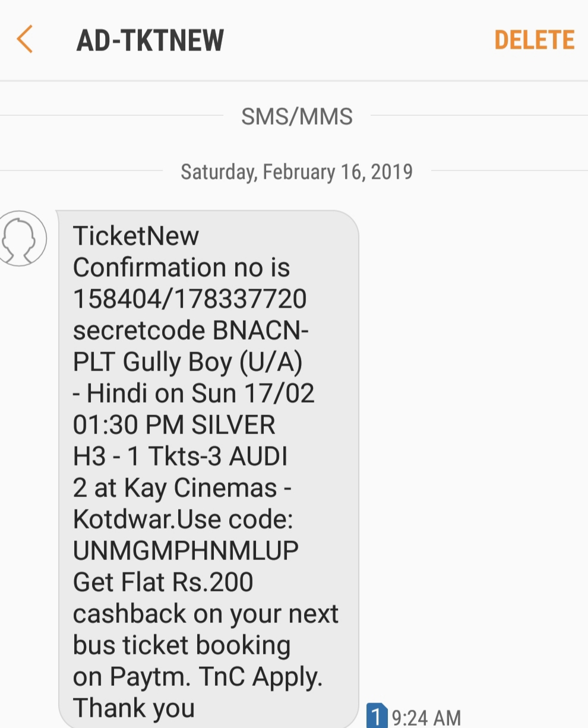This screenshot has height=728, width=588.
Task: Click the "TicketNew" text in message
Action: (x=136, y=236)
